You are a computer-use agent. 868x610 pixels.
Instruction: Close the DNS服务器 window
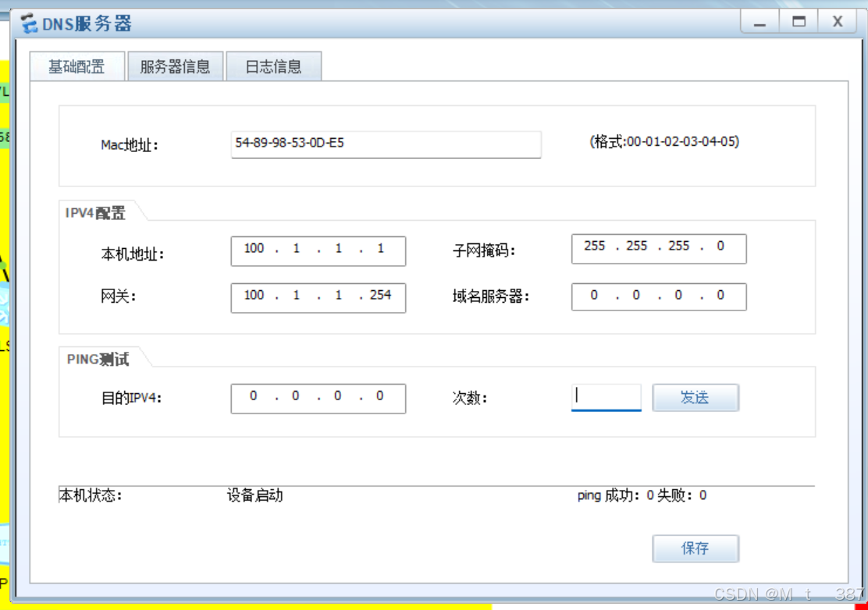(837, 22)
